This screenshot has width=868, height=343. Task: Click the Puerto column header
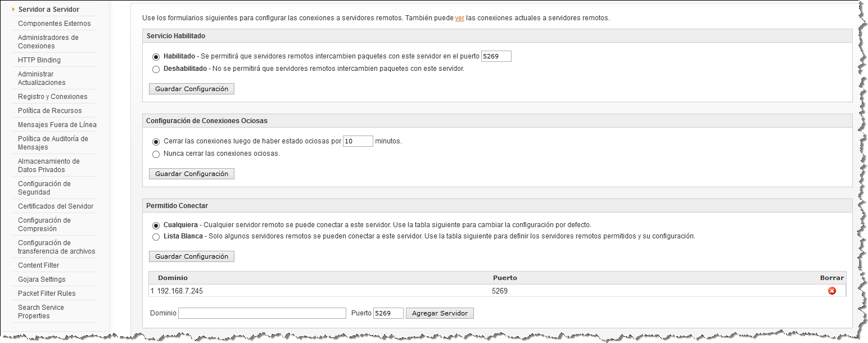pos(505,278)
